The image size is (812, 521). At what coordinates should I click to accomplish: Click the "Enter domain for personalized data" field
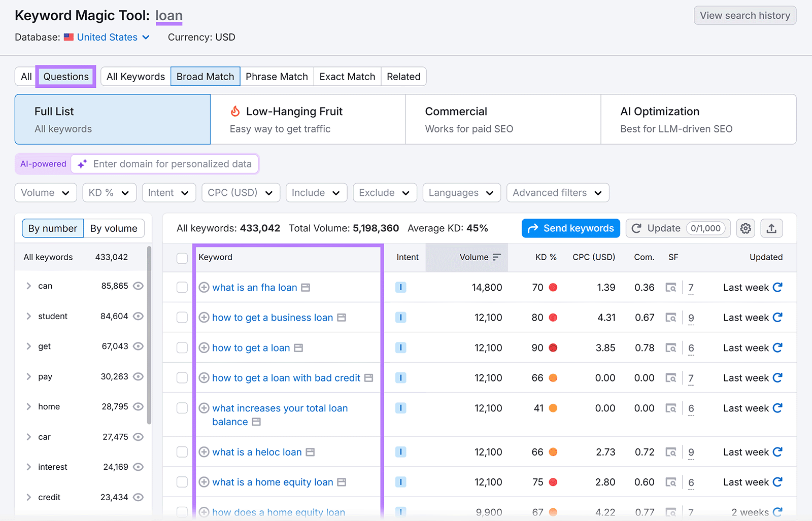coord(173,163)
